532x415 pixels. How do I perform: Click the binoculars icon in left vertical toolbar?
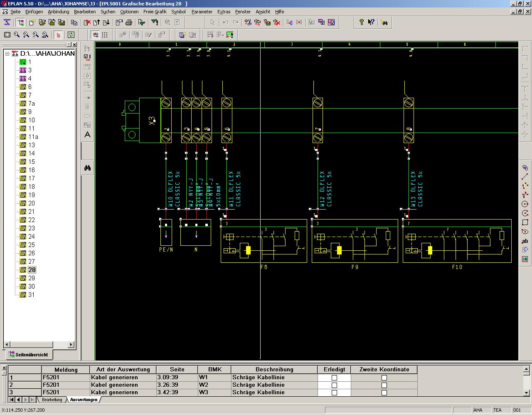click(x=87, y=168)
